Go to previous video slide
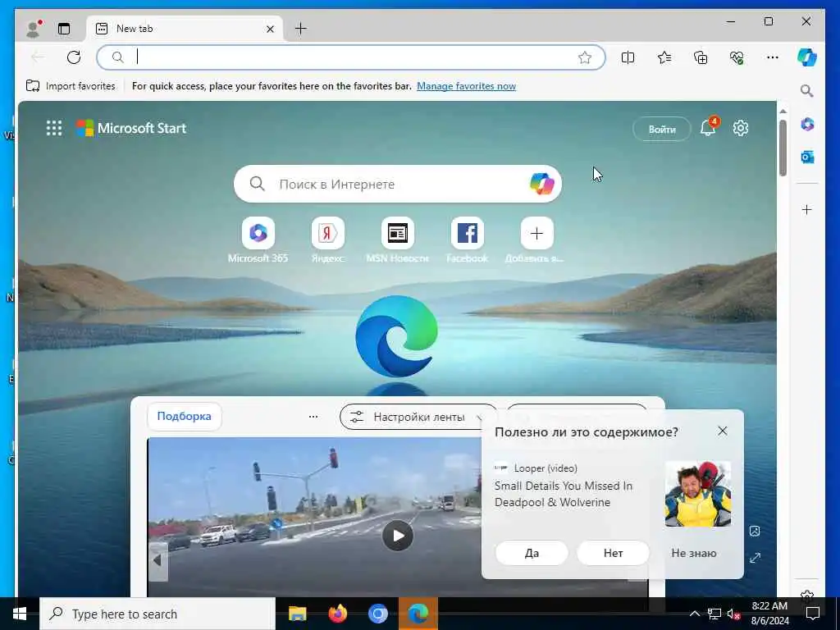 pyautogui.click(x=157, y=560)
